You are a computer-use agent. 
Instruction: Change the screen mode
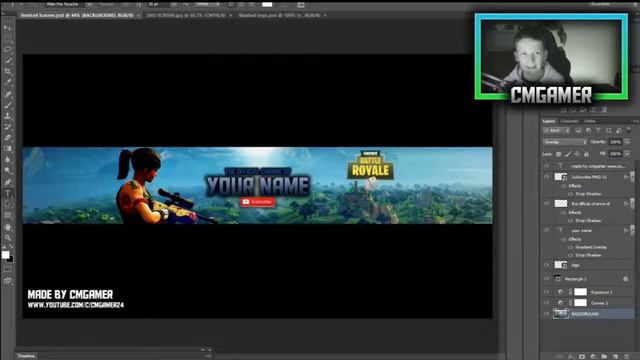pyautogui.click(x=7, y=281)
